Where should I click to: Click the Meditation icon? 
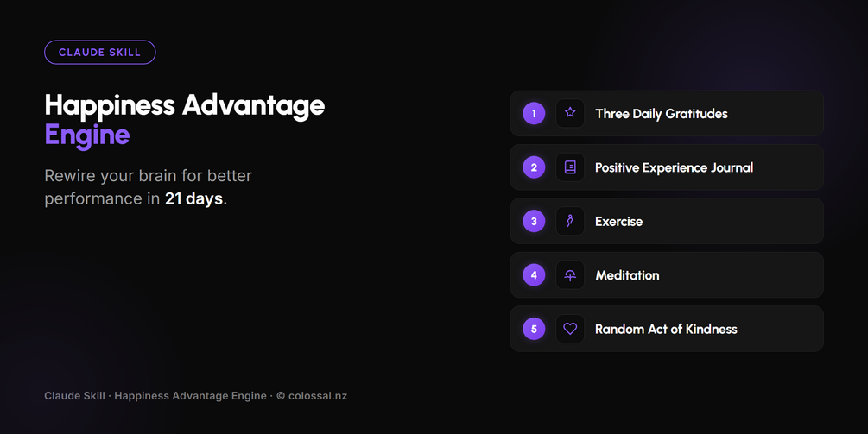point(570,274)
